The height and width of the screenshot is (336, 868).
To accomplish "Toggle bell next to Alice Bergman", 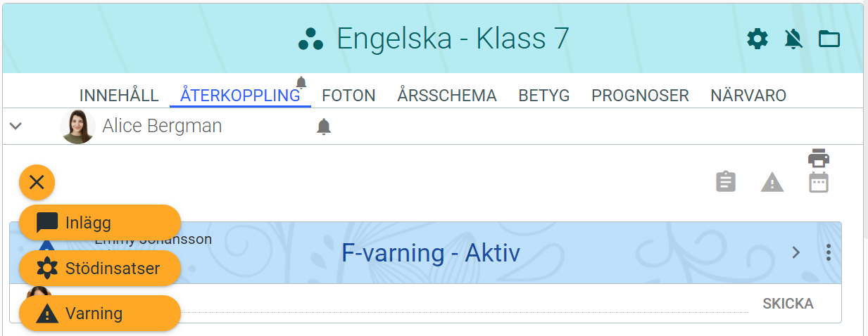I will (x=324, y=127).
